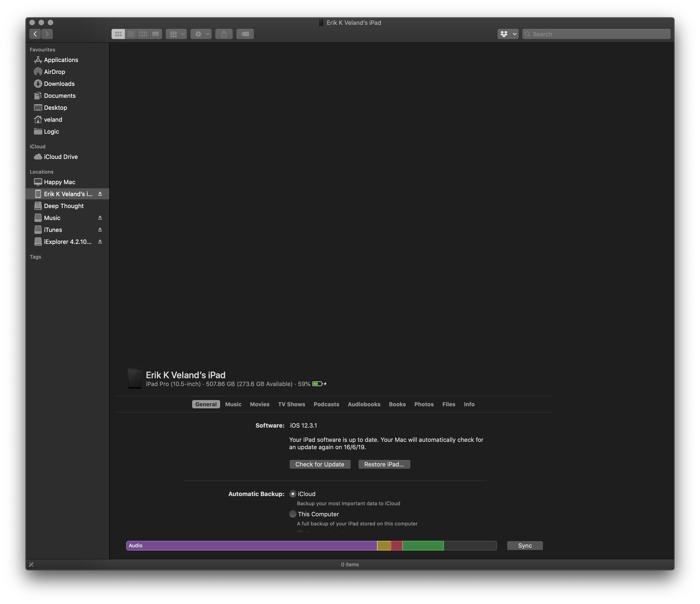Open the Logic folder in sidebar

pos(67,132)
